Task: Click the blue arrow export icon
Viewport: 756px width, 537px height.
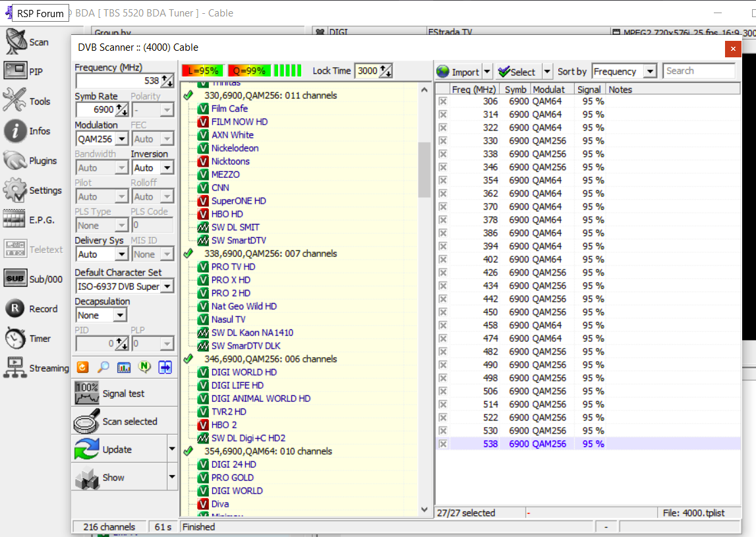Action: coord(165,367)
